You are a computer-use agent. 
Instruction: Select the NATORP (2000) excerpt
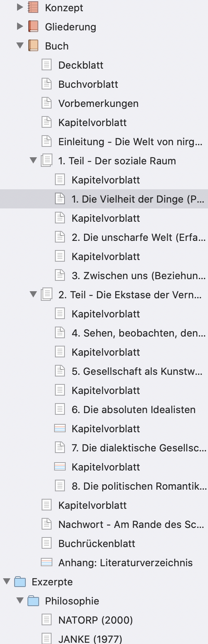tap(96, 620)
